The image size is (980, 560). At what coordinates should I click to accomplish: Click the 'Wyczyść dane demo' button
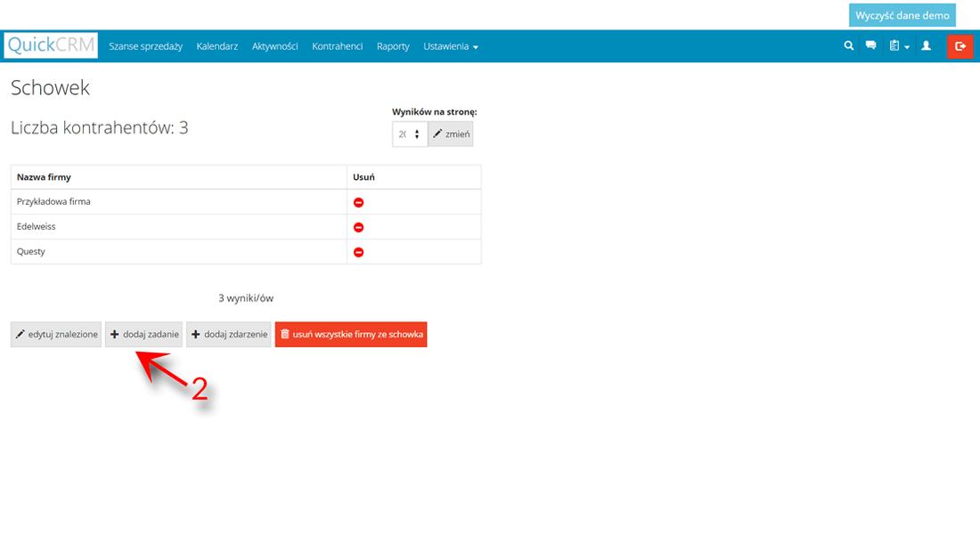click(902, 15)
